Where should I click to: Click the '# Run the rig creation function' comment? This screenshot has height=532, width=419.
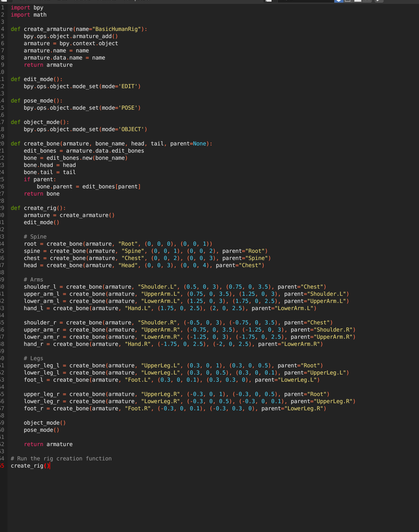[61, 458]
